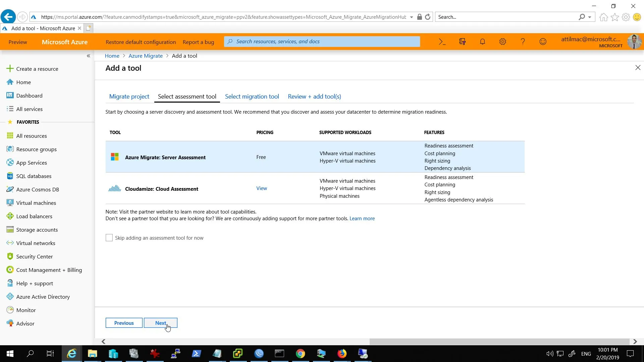The height and width of the screenshot is (362, 644).
Task: Click the Previous button
Action: point(124,323)
